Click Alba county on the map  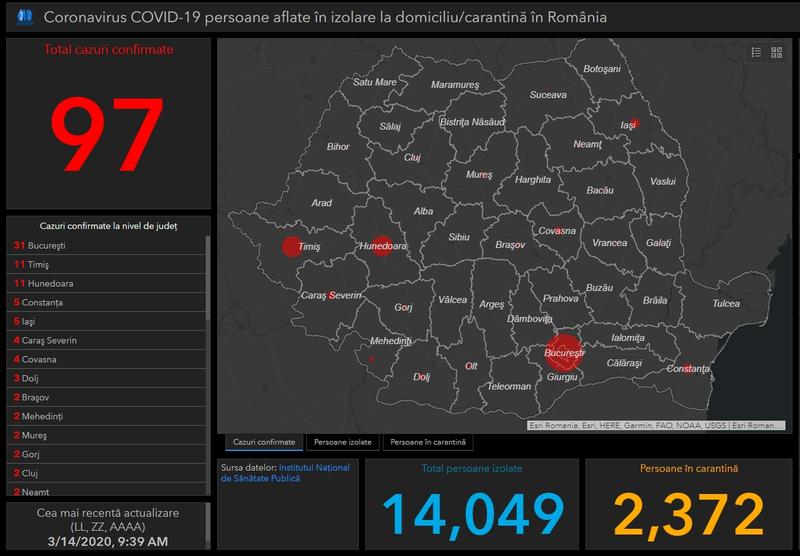(423, 211)
